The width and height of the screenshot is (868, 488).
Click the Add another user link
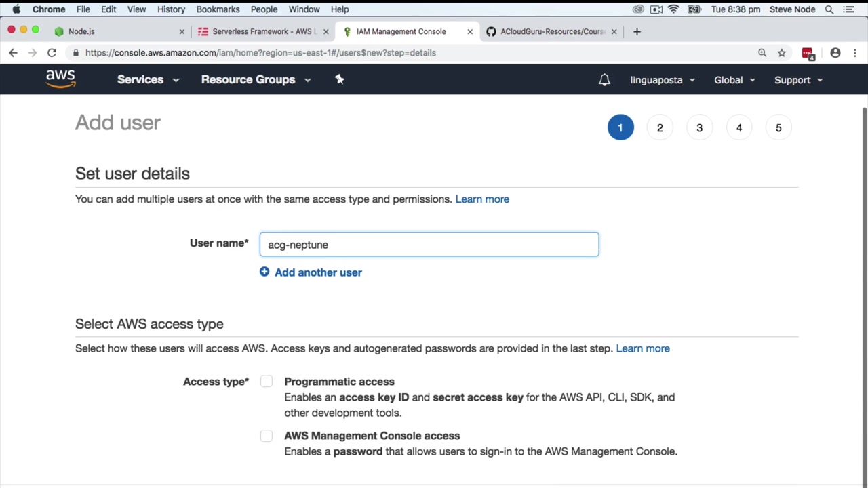[318, 272]
